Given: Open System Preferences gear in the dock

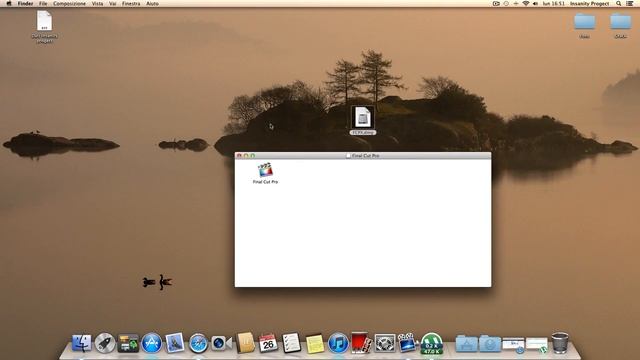Looking at the screenshot, I should [x=385, y=343].
